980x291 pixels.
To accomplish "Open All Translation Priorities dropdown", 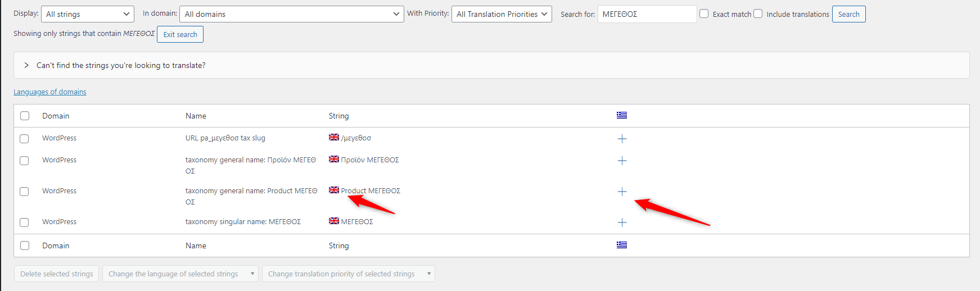I will tap(502, 14).
